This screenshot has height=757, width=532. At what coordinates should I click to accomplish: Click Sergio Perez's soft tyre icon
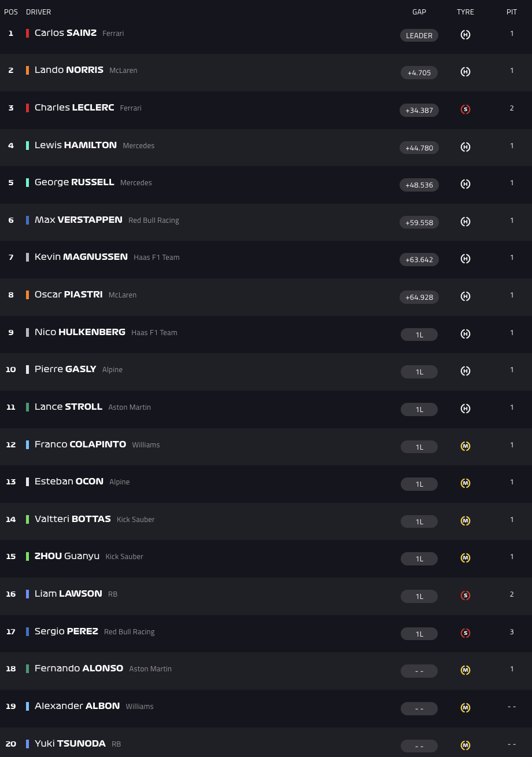point(465,633)
